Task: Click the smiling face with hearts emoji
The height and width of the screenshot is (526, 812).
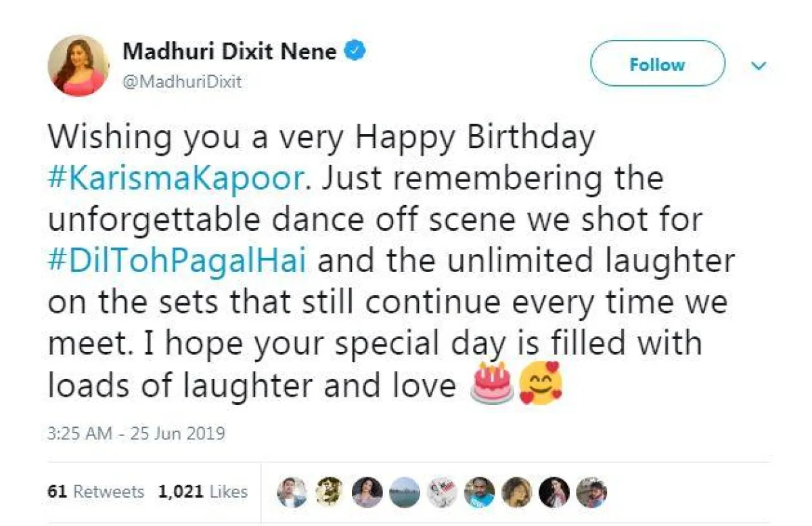Action: (x=539, y=384)
